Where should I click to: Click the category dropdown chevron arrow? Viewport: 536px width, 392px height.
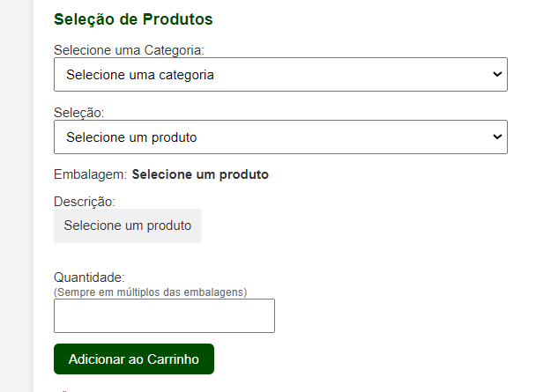(x=496, y=75)
